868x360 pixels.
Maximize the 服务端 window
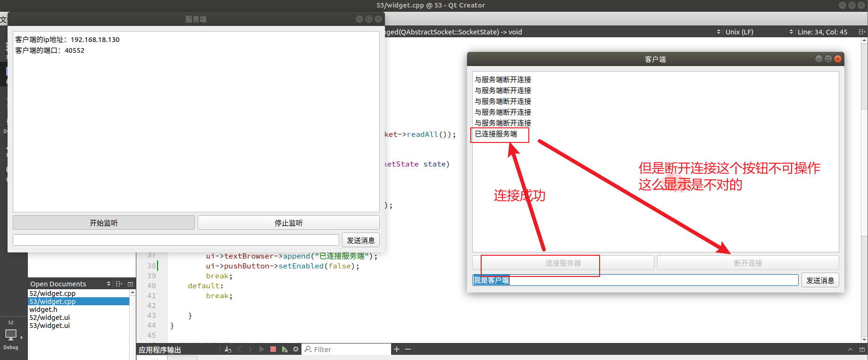[x=369, y=19]
